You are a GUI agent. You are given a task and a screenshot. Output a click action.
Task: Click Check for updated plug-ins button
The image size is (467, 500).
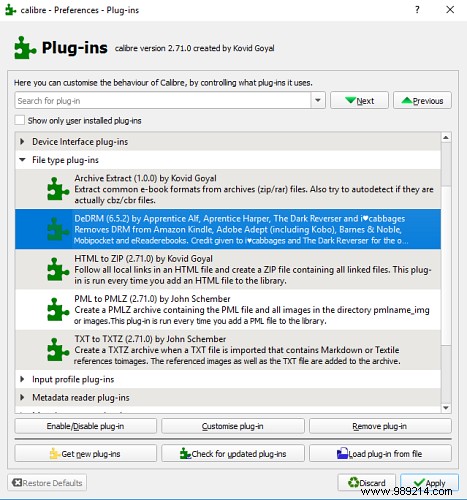click(233, 453)
